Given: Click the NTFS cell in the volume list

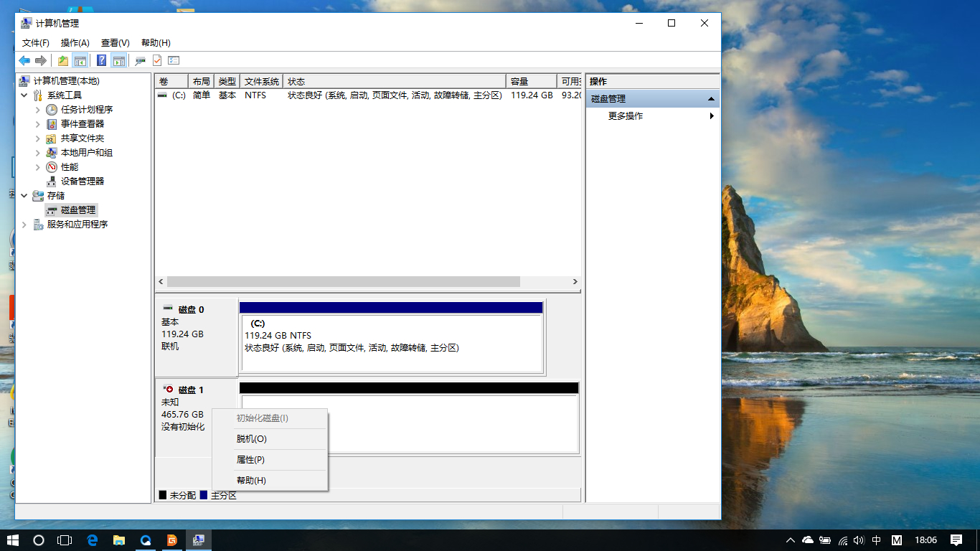Looking at the screenshot, I should tap(255, 95).
